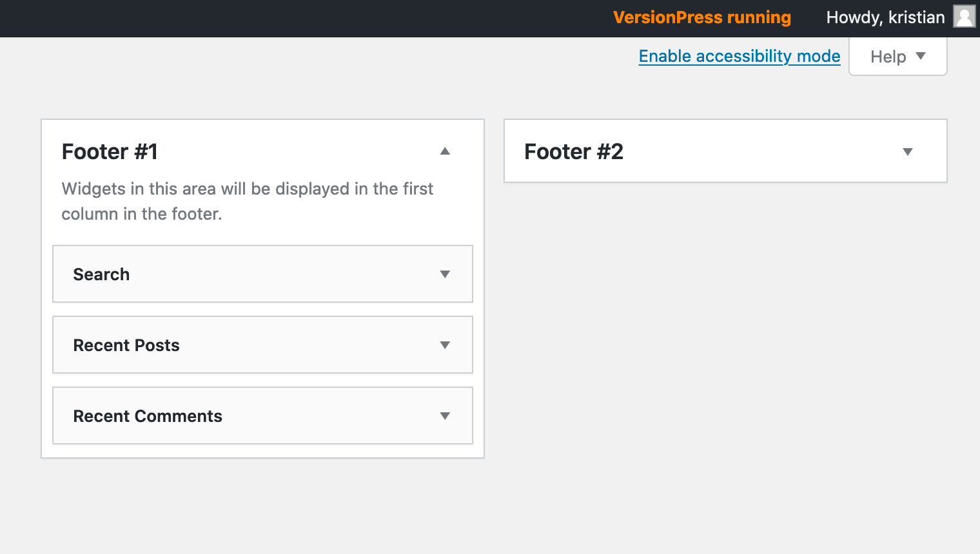Click the Recent Comments dropdown arrow
This screenshot has width=980, height=554.
pyautogui.click(x=445, y=415)
